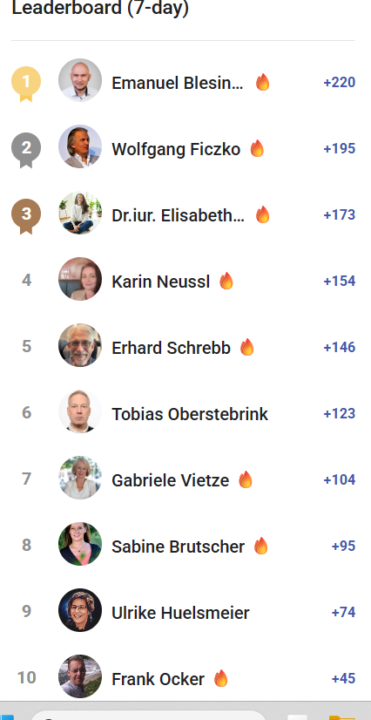Click the bronze third-place medal badge
371x720 pixels.
26,216
